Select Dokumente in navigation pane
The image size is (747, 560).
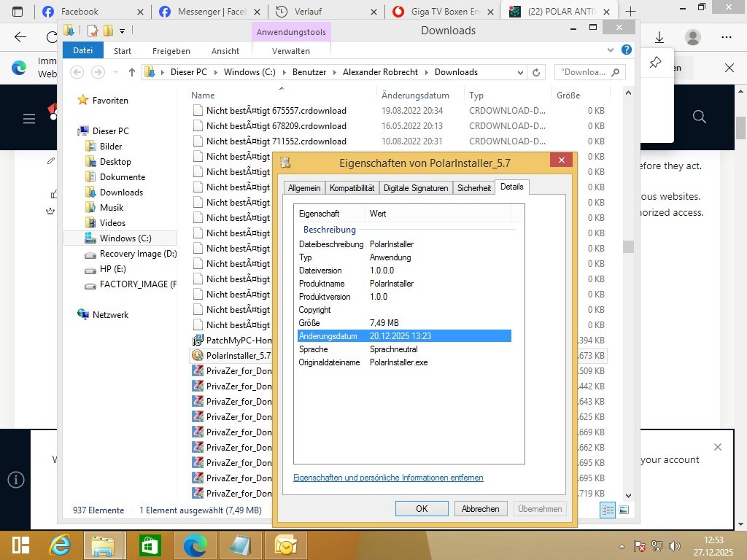pyautogui.click(x=123, y=176)
